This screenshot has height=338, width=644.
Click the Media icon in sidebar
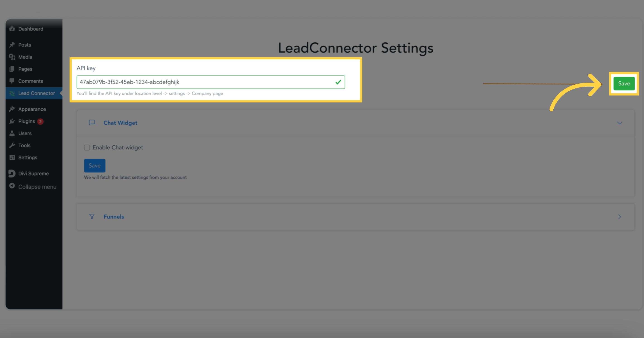(12, 57)
